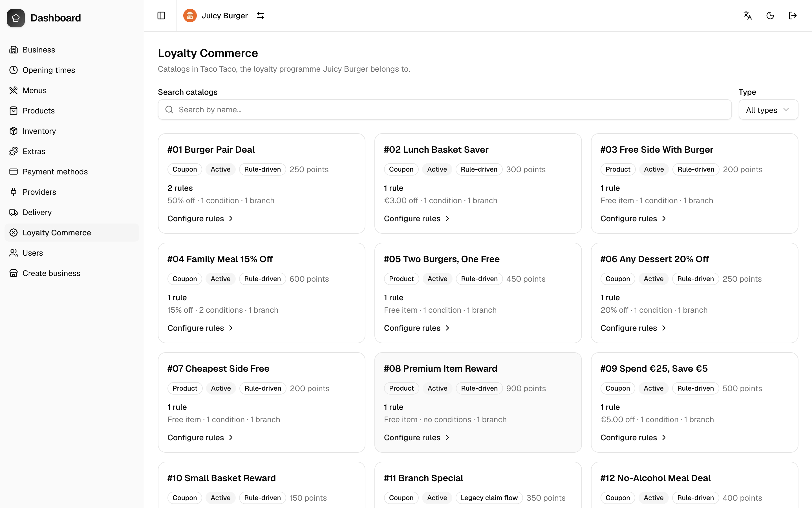
Task: Go to the Users page
Action: point(72,253)
